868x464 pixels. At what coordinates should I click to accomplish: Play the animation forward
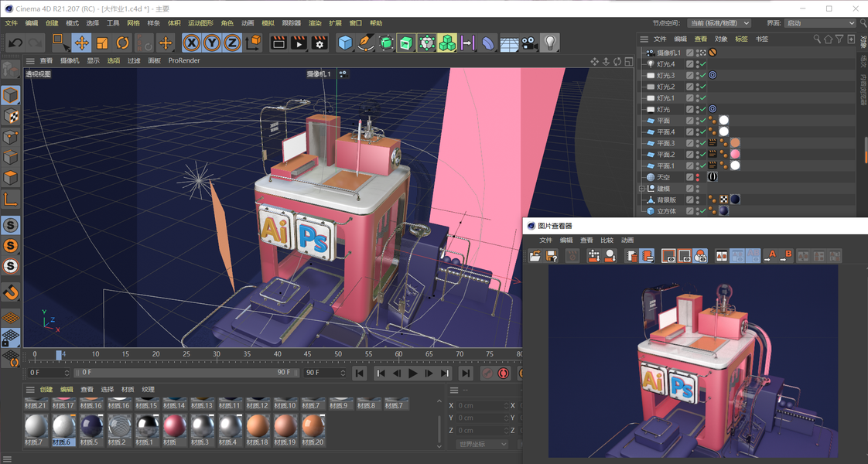pos(412,374)
